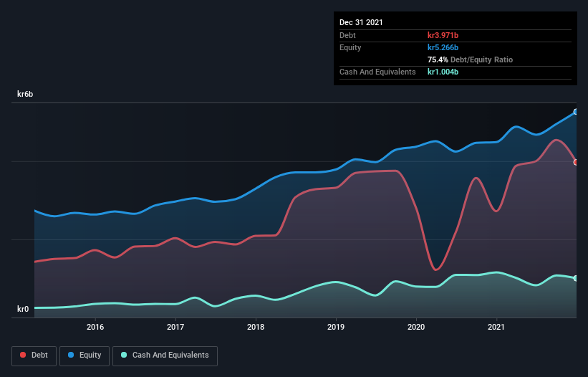Click the 75.4% Debt/Equity Ratio text

(x=470, y=59)
